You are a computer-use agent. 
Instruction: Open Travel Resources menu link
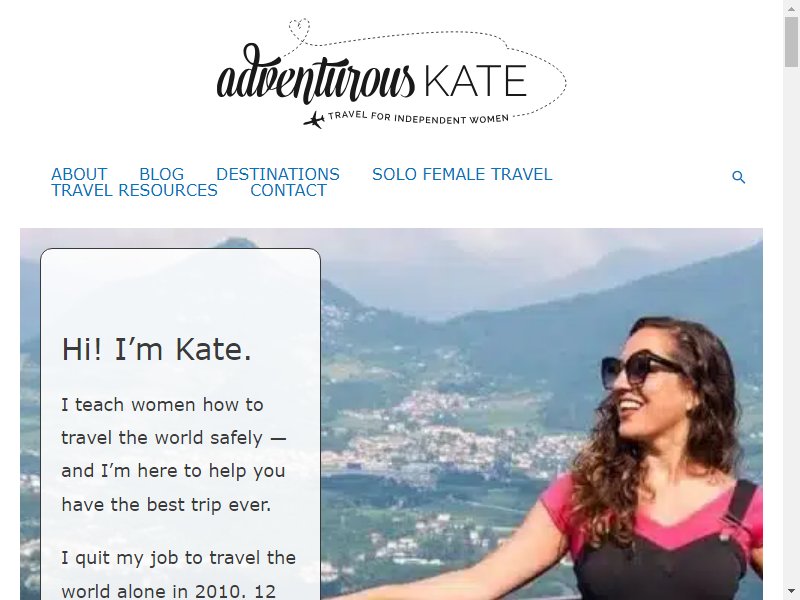click(134, 190)
